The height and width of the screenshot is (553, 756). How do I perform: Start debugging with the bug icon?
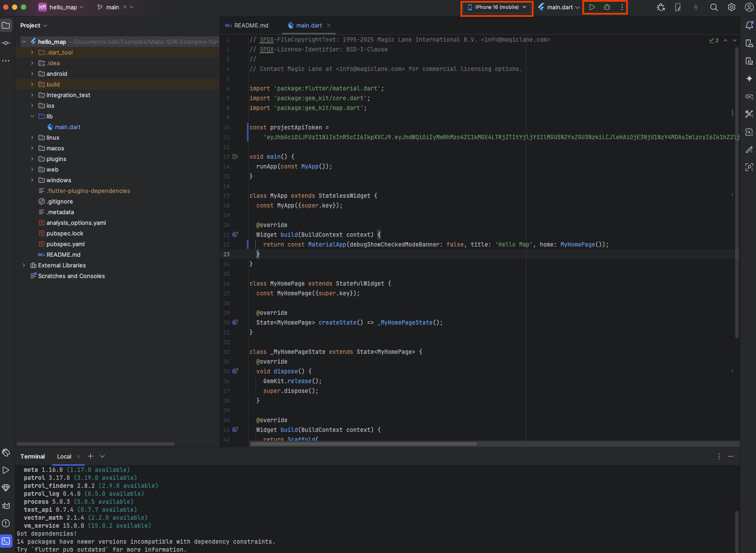pyautogui.click(x=607, y=7)
